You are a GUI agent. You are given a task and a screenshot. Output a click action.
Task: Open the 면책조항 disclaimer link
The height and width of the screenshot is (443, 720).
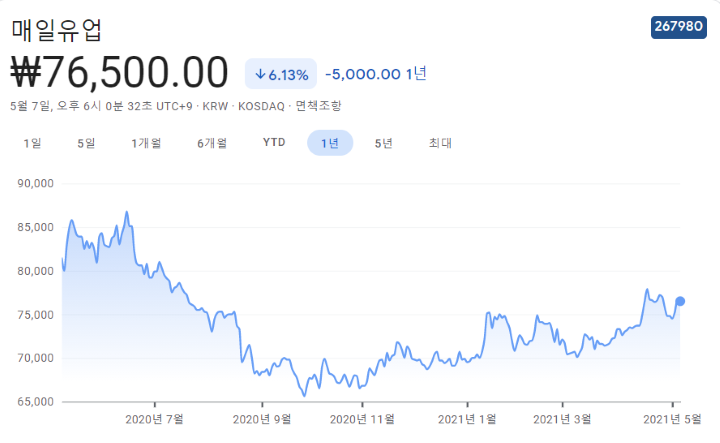pos(318,106)
